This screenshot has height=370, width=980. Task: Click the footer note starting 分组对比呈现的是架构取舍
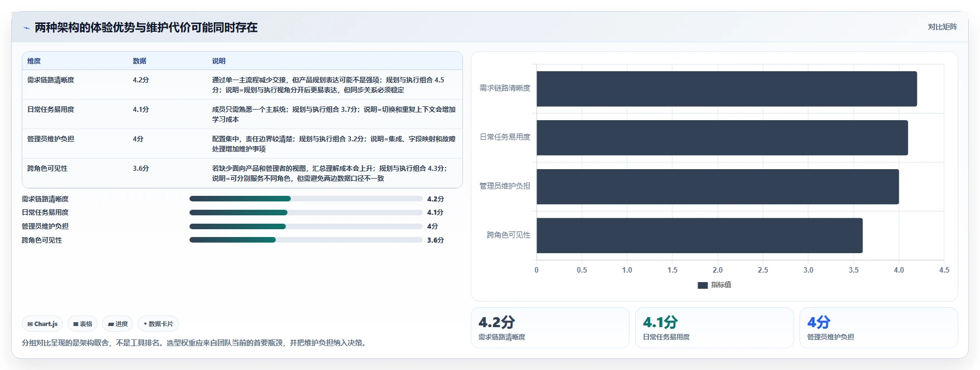195,343
